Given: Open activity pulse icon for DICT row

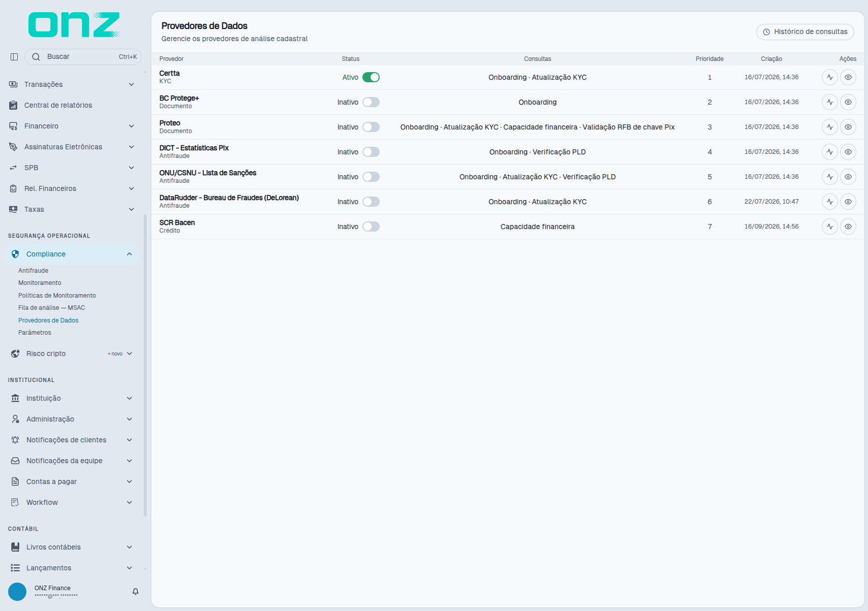Looking at the screenshot, I should (x=830, y=152).
